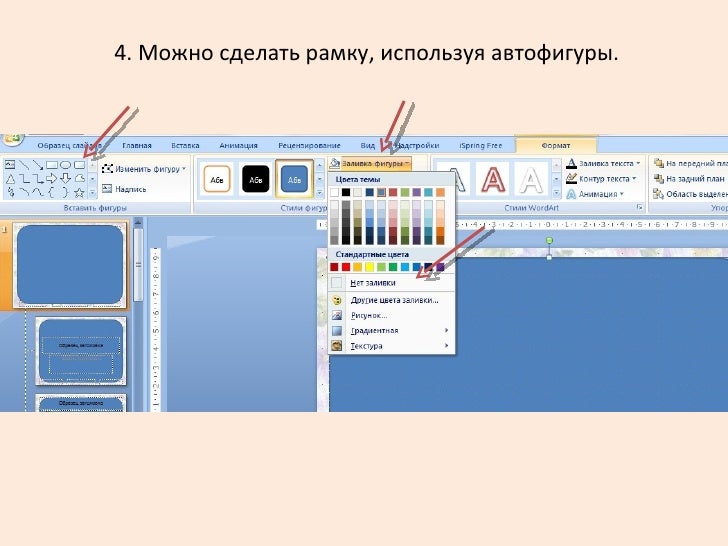
Task: Open Изменить фигуру dropdown
Action: pos(143,169)
